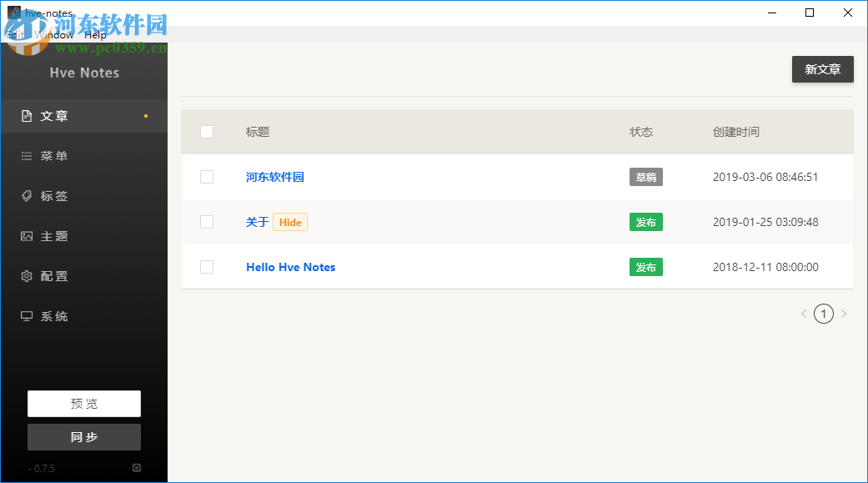
Task: Open the Hello Hve Notes article
Action: 291,267
